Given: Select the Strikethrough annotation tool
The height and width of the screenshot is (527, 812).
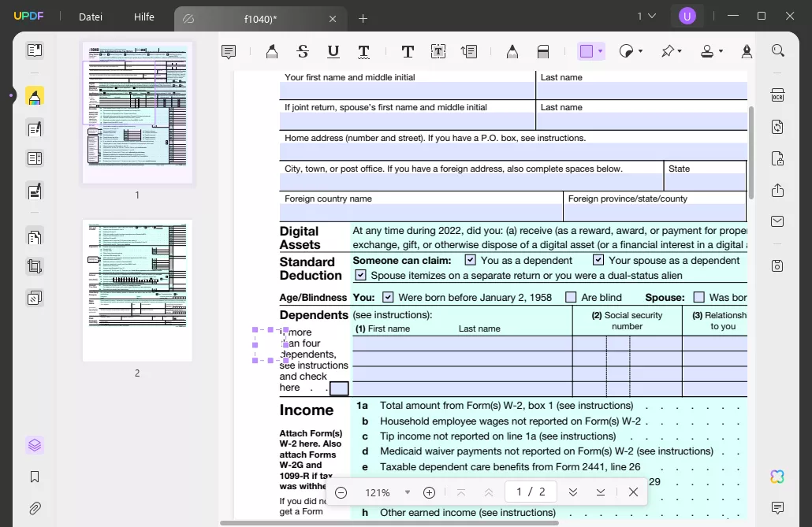Looking at the screenshot, I should pyautogui.click(x=302, y=50).
